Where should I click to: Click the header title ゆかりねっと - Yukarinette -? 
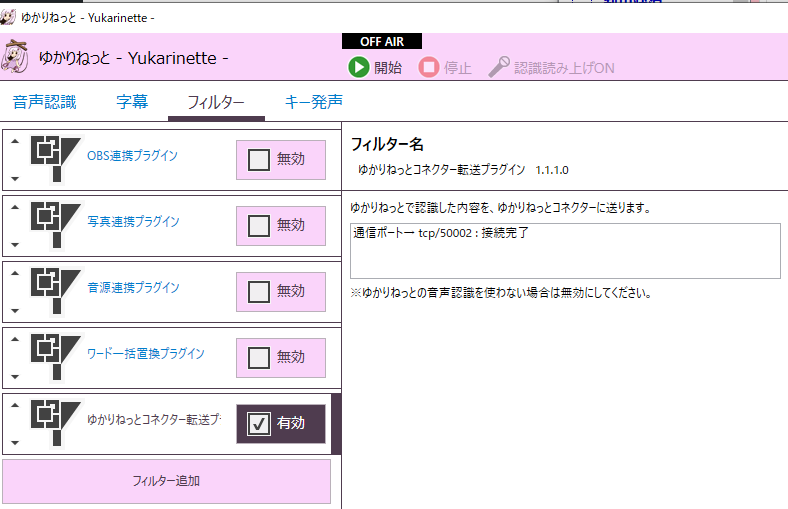point(134,58)
